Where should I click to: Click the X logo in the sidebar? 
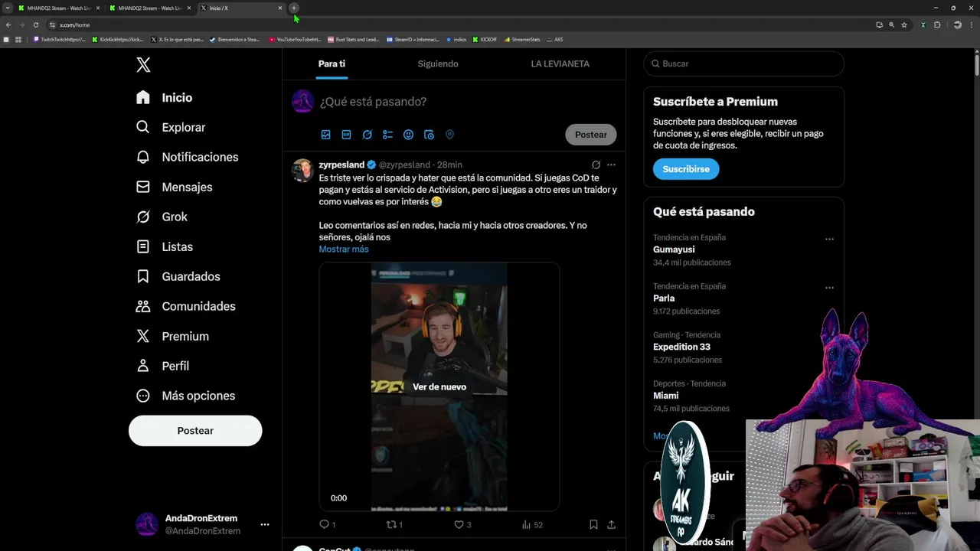(143, 65)
